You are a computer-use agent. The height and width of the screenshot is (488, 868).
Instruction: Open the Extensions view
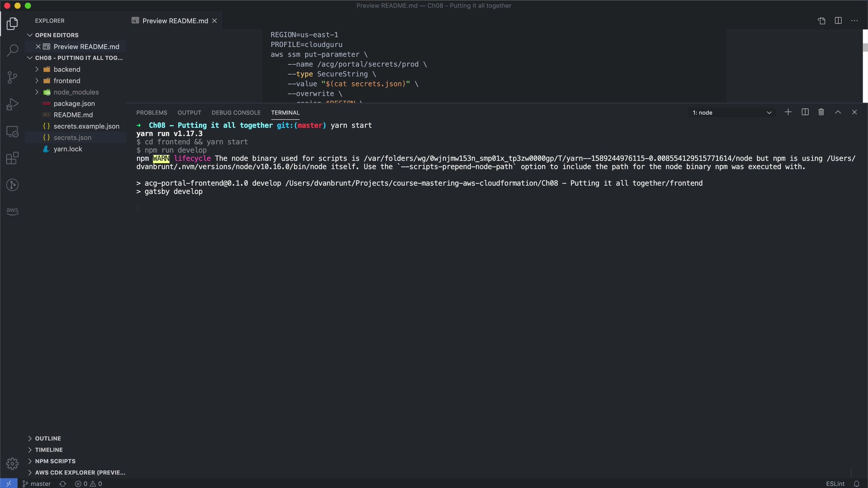[x=12, y=158]
